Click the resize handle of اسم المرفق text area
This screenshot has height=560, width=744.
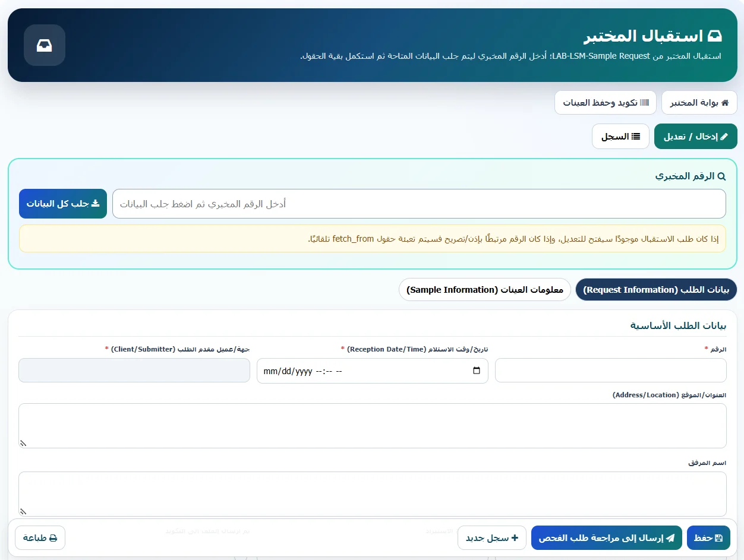[23, 511]
